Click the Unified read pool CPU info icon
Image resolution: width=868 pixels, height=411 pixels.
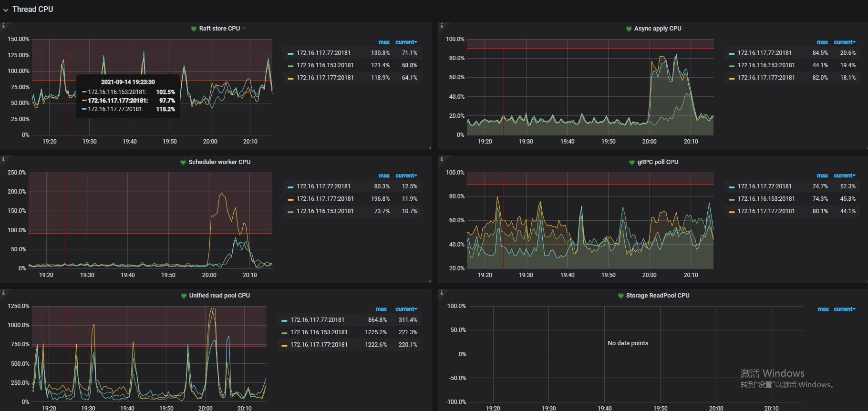[x=3, y=293]
